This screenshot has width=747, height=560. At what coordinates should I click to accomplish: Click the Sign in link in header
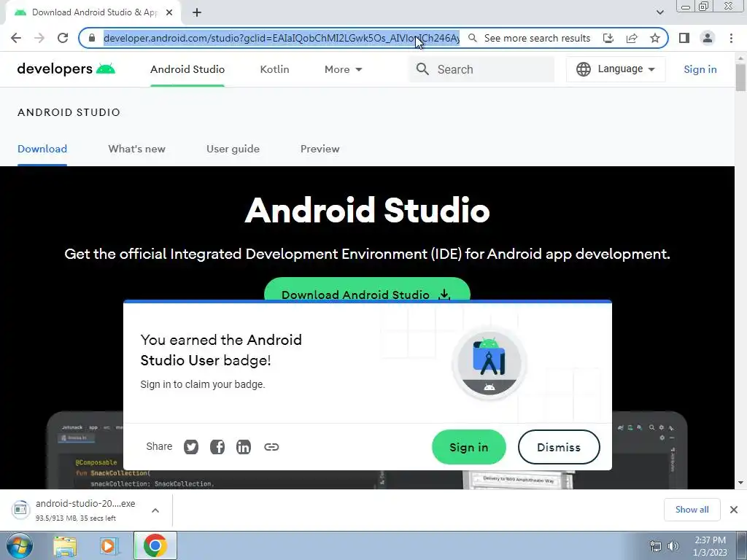[700, 69]
